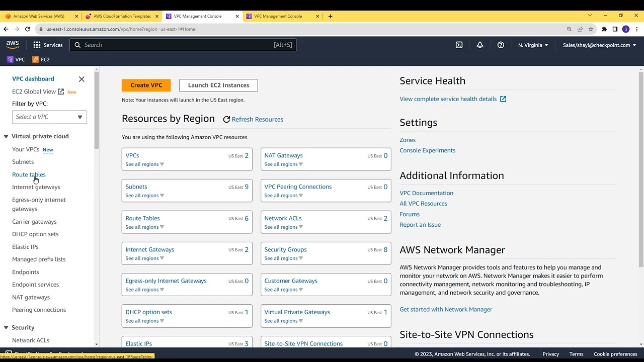The width and height of the screenshot is (644, 362).
Task: Click the Refresh Resources icon
Action: pyautogui.click(x=226, y=119)
